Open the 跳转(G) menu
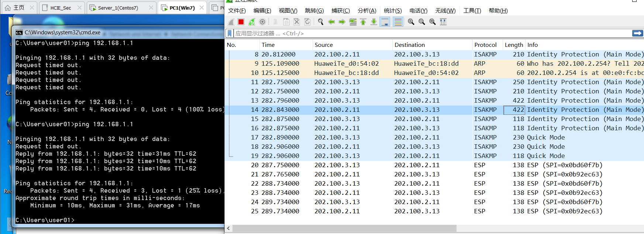Viewport: 644px width, 234px height. pos(314,11)
